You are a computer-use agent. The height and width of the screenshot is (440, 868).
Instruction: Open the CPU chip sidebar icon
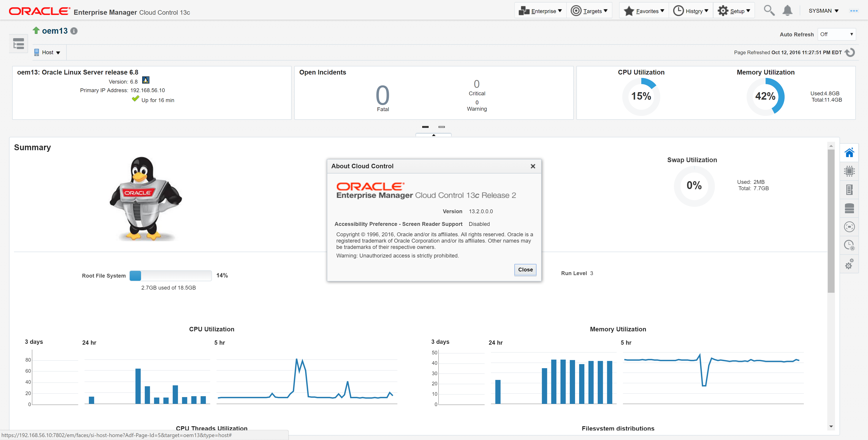tap(849, 171)
